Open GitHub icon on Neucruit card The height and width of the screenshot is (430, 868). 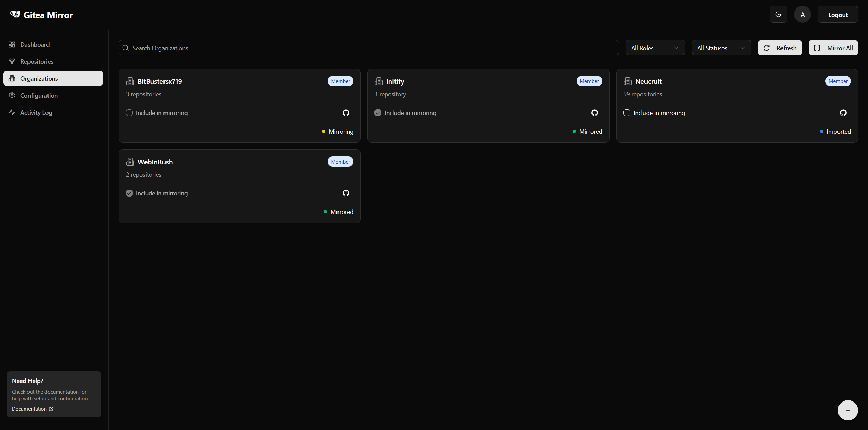[843, 113]
